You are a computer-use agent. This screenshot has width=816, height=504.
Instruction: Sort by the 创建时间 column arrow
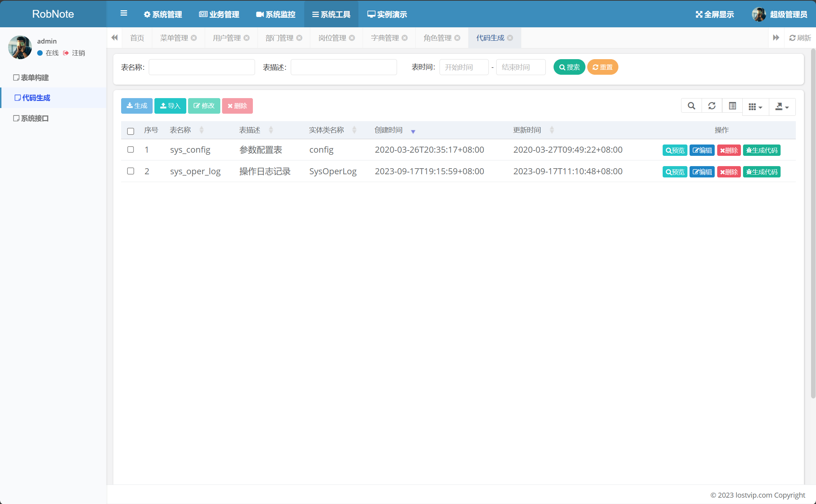click(413, 131)
